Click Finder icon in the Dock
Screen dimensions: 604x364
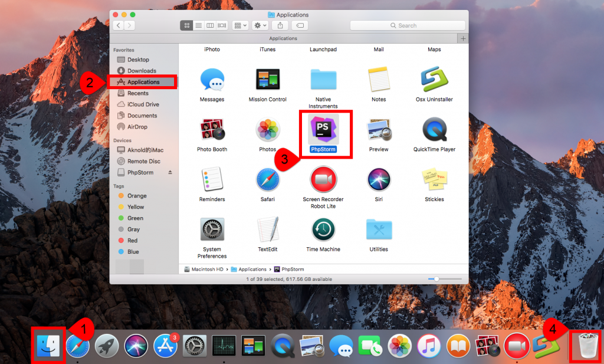click(x=47, y=346)
